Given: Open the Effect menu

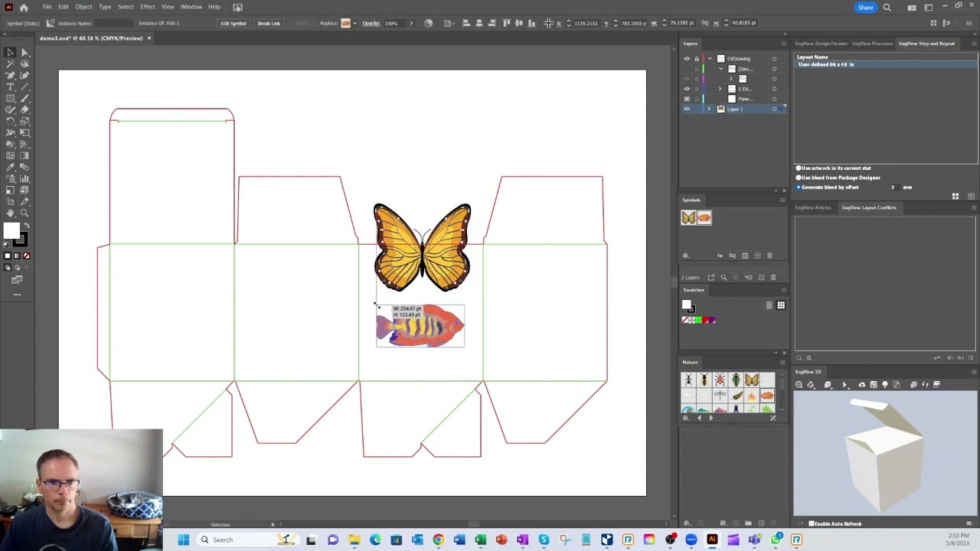Looking at the screenshot, I should (148, 7).
